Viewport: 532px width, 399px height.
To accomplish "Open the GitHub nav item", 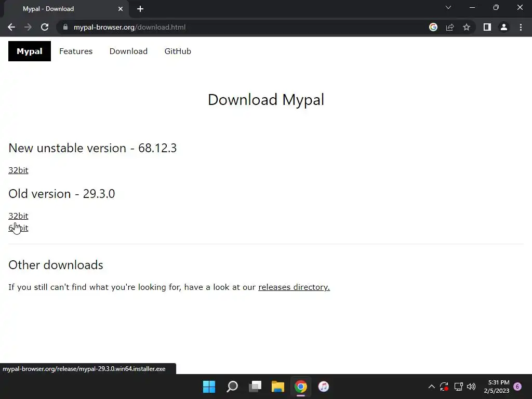I will (178, 51).
